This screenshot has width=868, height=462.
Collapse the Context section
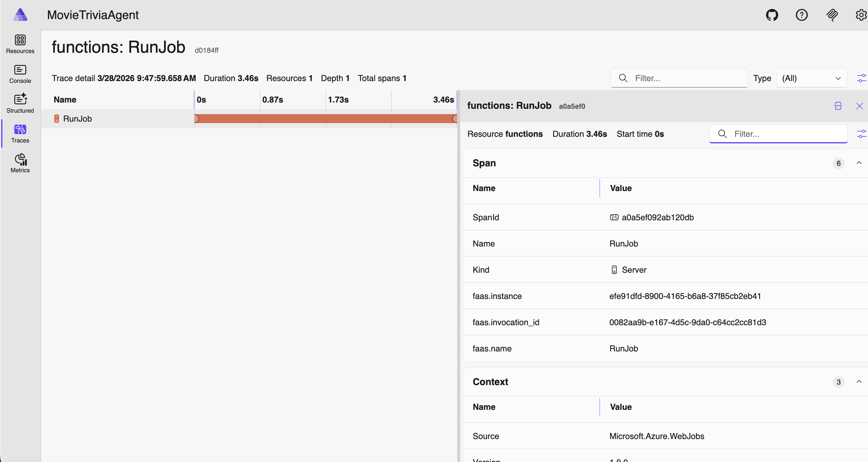tap(858, 382)
